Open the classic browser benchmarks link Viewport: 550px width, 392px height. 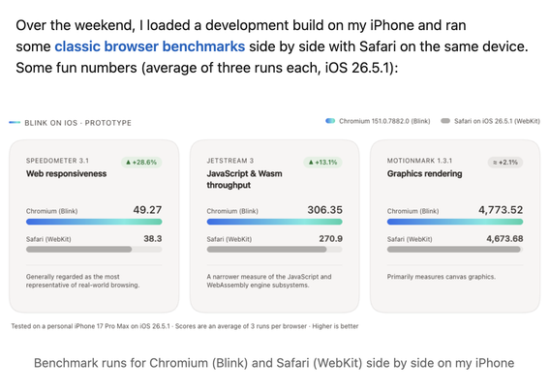[150, 46]
